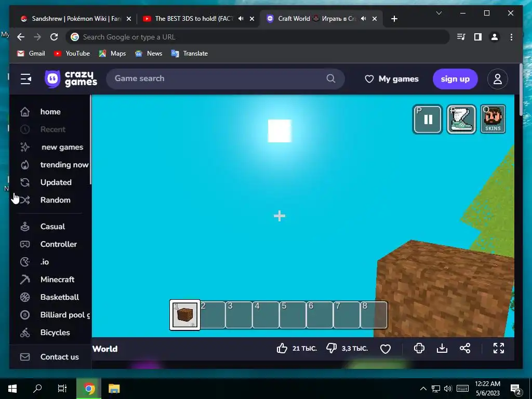Click the search magnifier icon
The height and width of the screenshot is (399, 532).
(x=331, y=79)
